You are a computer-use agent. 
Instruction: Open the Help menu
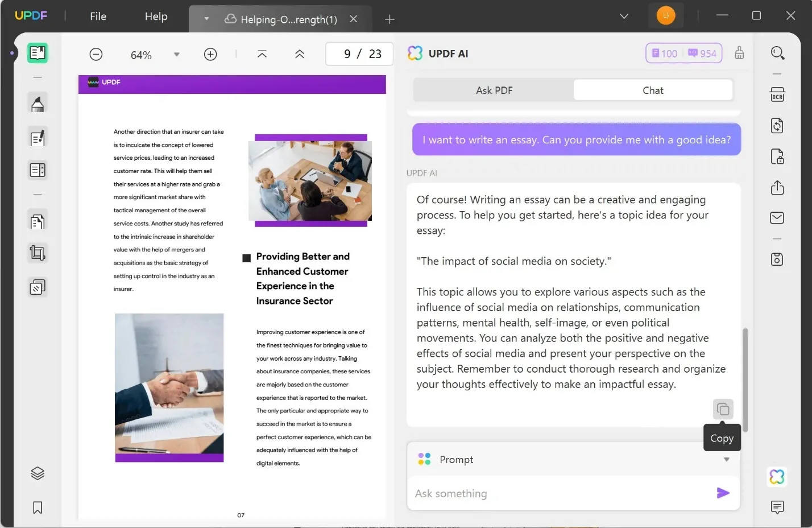tap(156, 16)
